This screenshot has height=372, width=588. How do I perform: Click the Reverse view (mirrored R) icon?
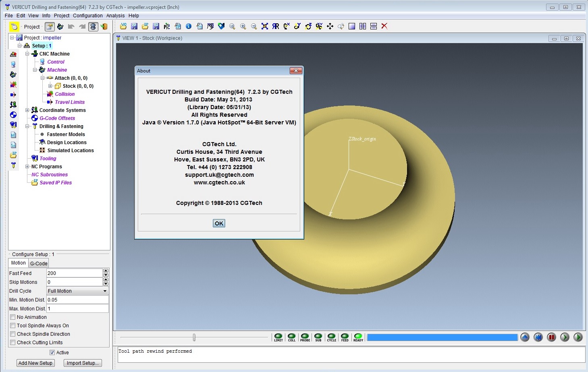[x=276, y=26]
